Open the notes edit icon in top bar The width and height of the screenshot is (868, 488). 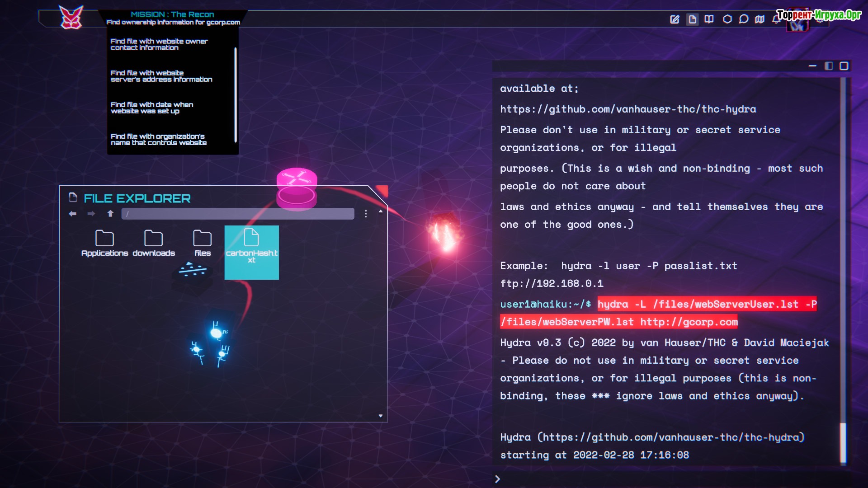(x=675, y=19)
